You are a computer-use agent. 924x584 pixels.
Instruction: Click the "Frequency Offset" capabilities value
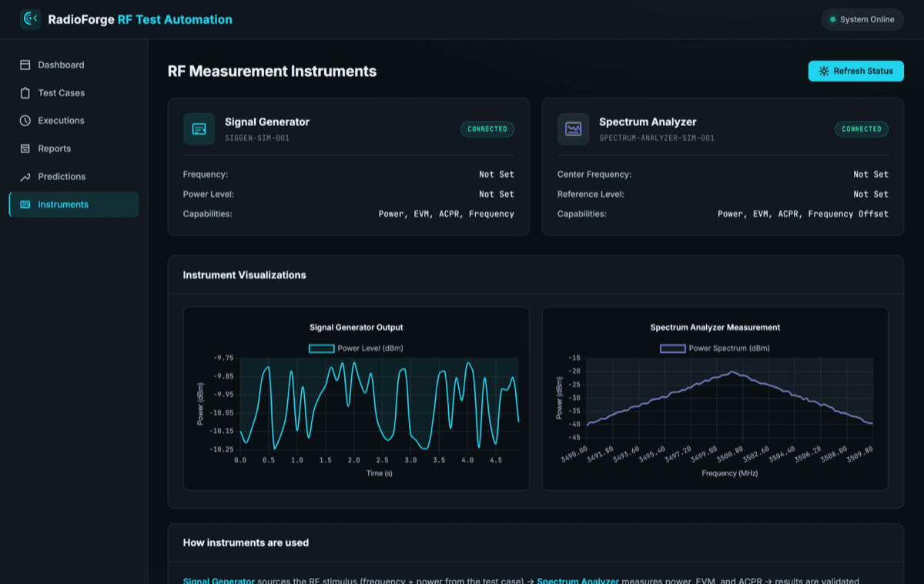[x=849, y=214]
